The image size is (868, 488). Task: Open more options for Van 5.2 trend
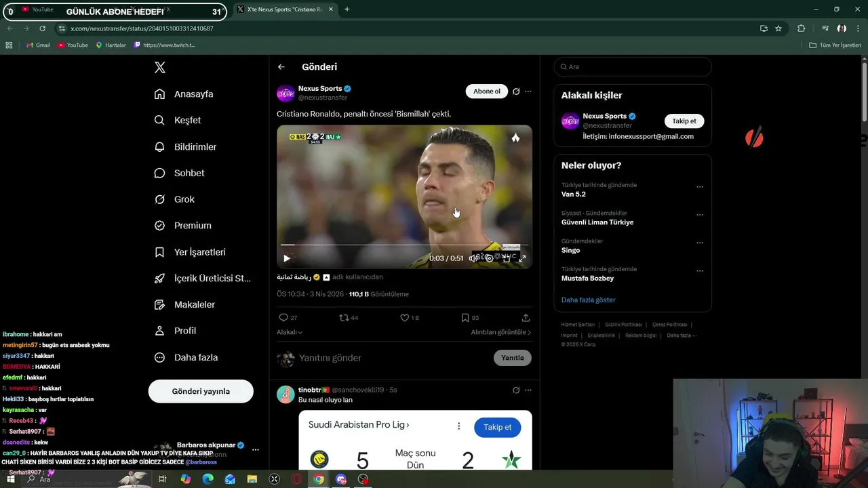(x=700, y=187)
